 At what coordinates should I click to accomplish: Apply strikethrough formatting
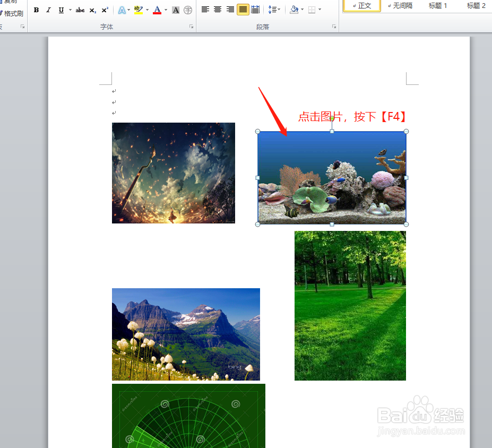[x=80, y=10]
